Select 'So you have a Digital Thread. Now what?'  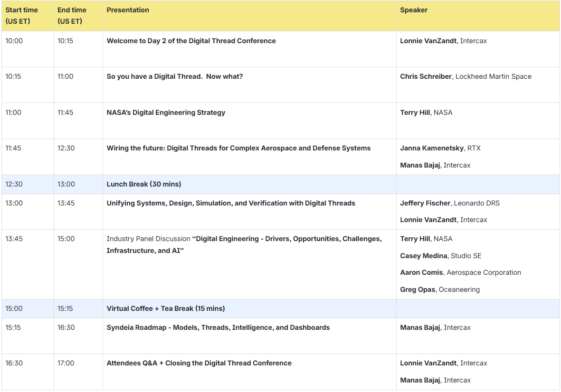(175, 76)
